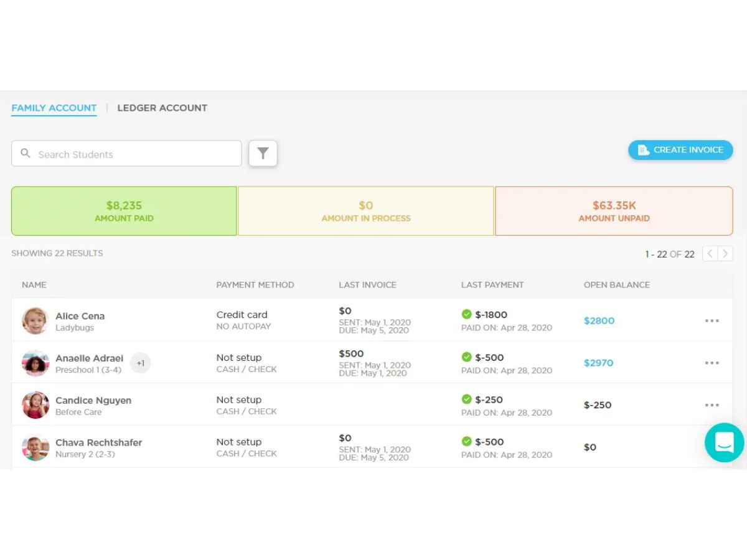This screenshot has height=560, width=747.
Task: Select the Amount In Process card
Action: (x=366, y=211)
